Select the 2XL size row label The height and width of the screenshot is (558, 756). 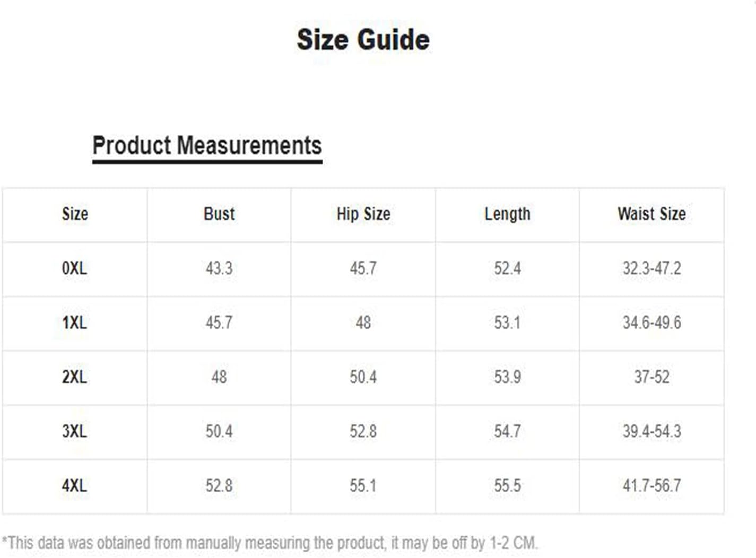tap(74, 377)
